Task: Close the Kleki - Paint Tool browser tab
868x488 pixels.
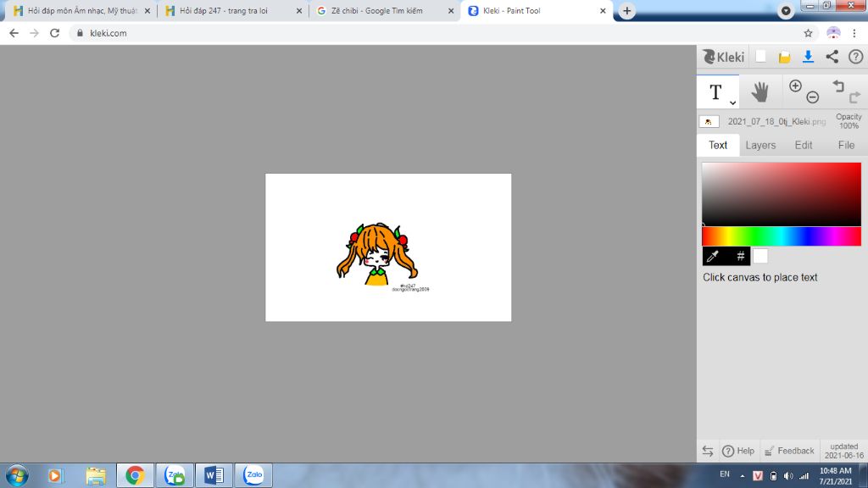Action: [x=603, y=10]
